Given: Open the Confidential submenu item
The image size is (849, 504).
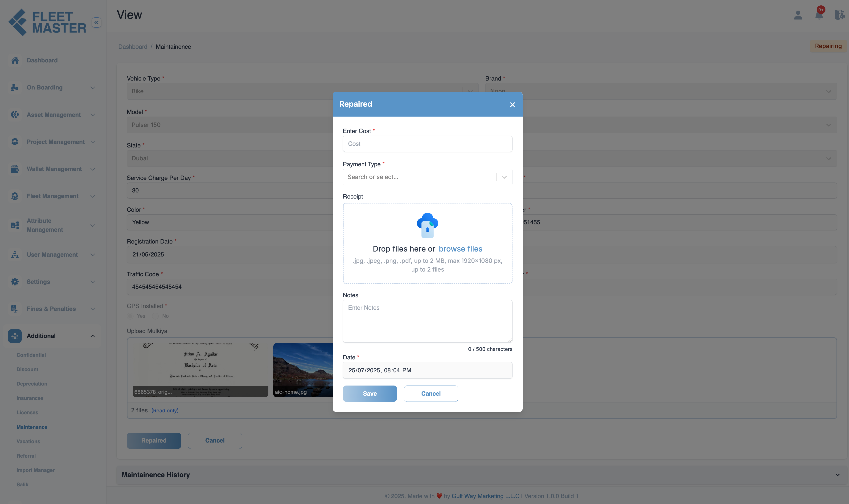Looking at the screenshot, I should click(x=31, y=355).
